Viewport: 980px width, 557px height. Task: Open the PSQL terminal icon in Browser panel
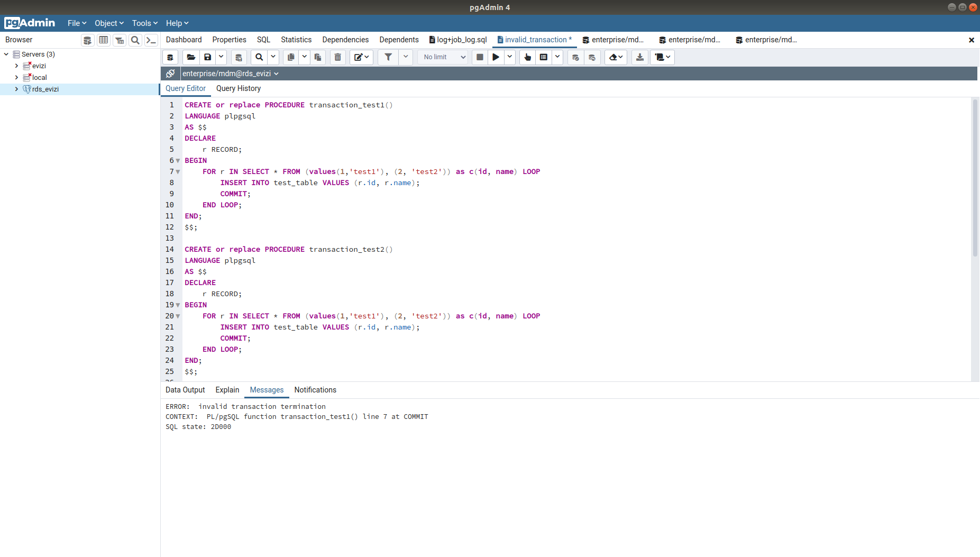[x=151, y=40]
